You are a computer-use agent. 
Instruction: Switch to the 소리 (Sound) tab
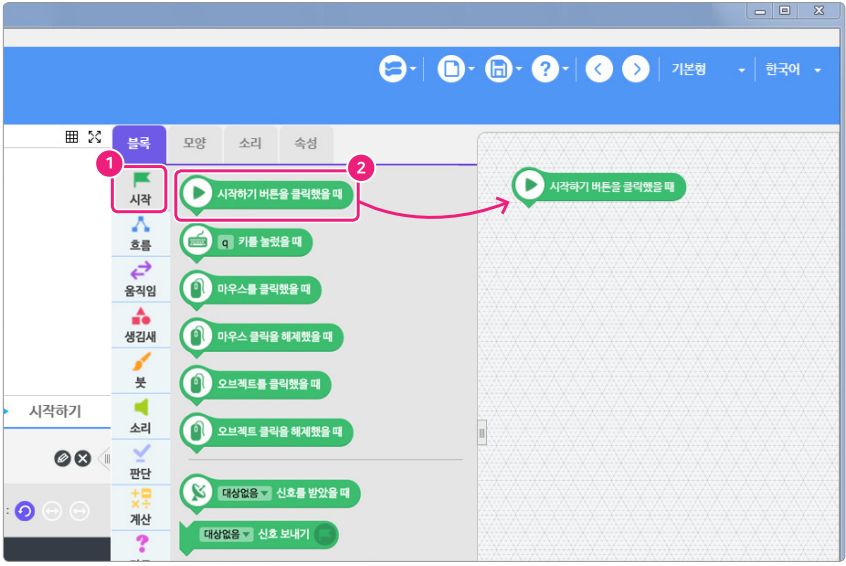point(250,143)
